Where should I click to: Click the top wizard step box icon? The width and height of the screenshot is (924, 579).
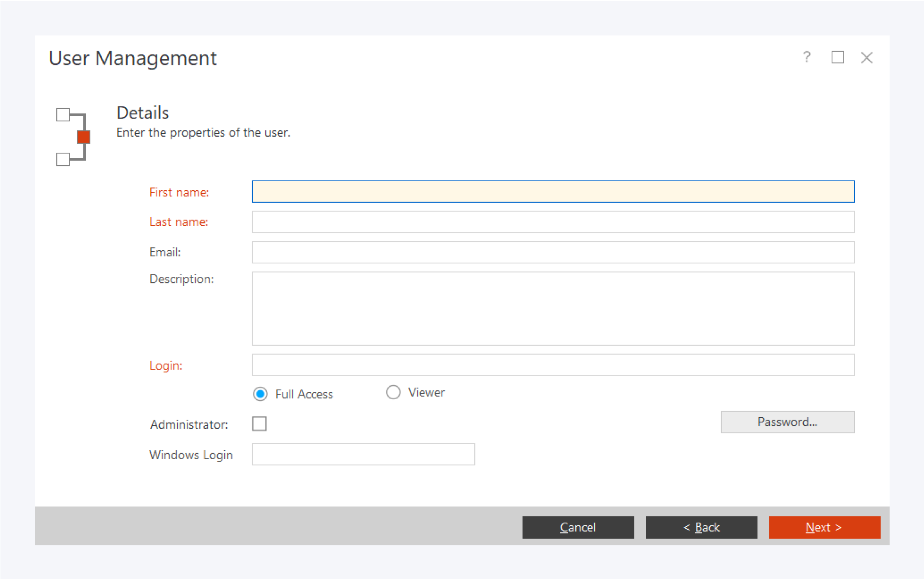pos(63,115)
